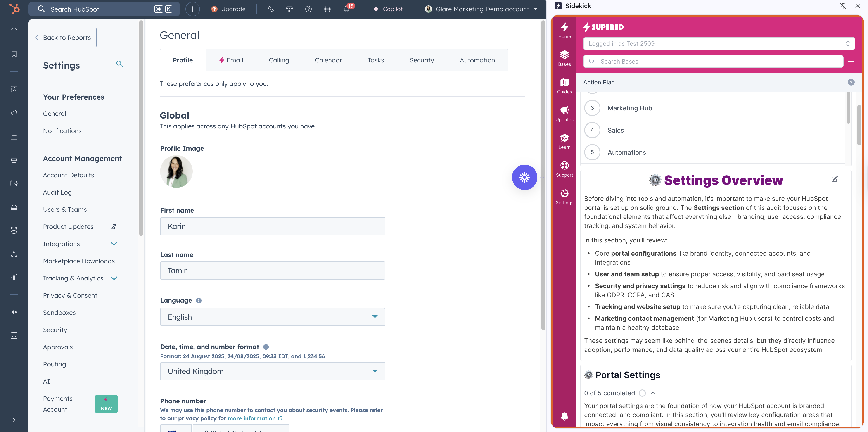Image resolution: width=868 pixels, height=432 pixels.
Task: Click the First name field with Karin
Action: (272, 226)
